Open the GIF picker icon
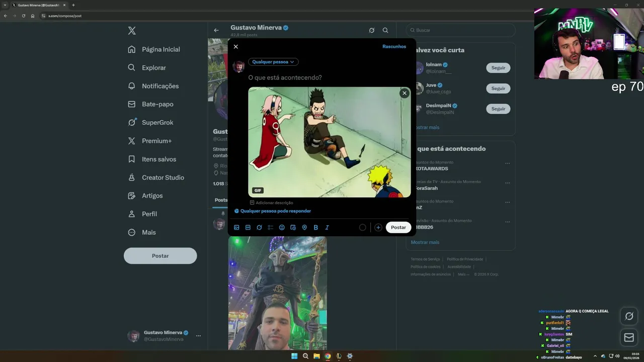 click(248, 227)
